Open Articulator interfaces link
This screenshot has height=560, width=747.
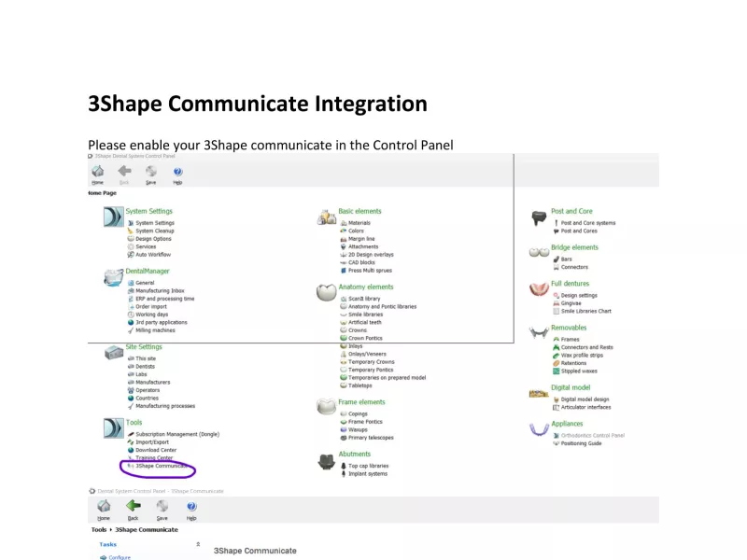(585, 407)
